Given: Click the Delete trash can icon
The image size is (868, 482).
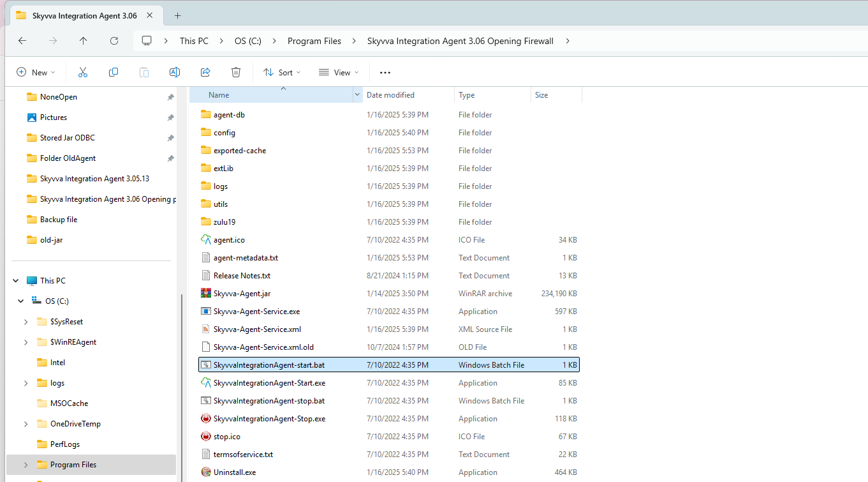Looking at the screenshot, I should 236,72.
